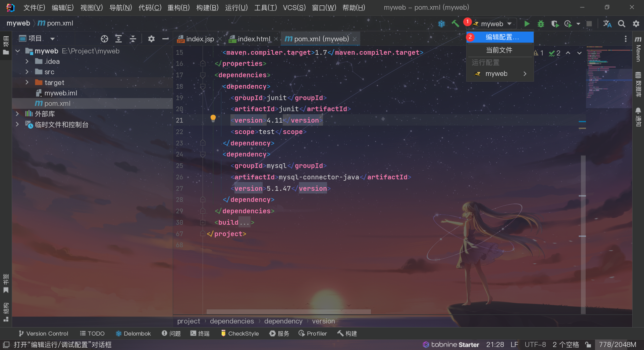Open the 重构(R) menu

tap(178, 7)
